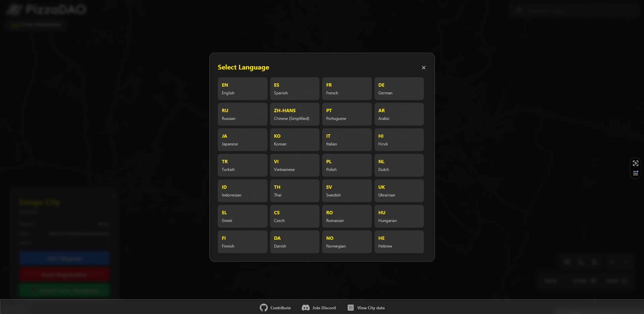The image size is (644, 314).
Task: Click the Discord logo icon
Action: 305,308
